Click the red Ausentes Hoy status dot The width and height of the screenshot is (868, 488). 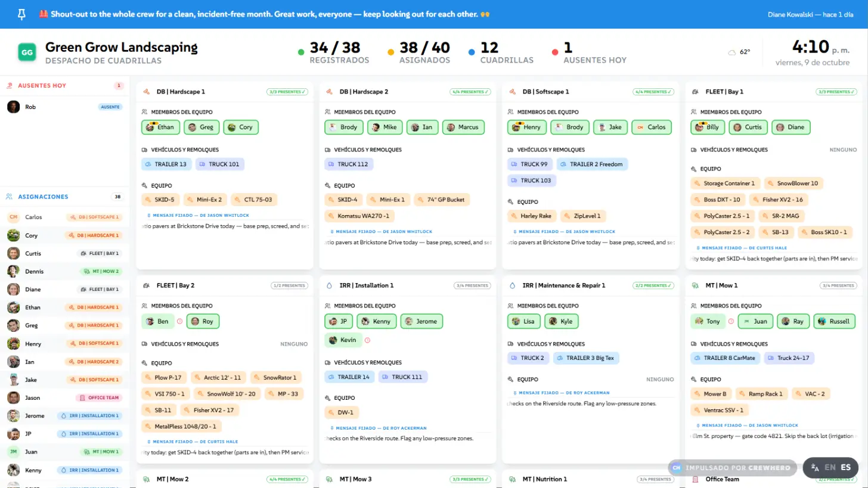(555, 52)
